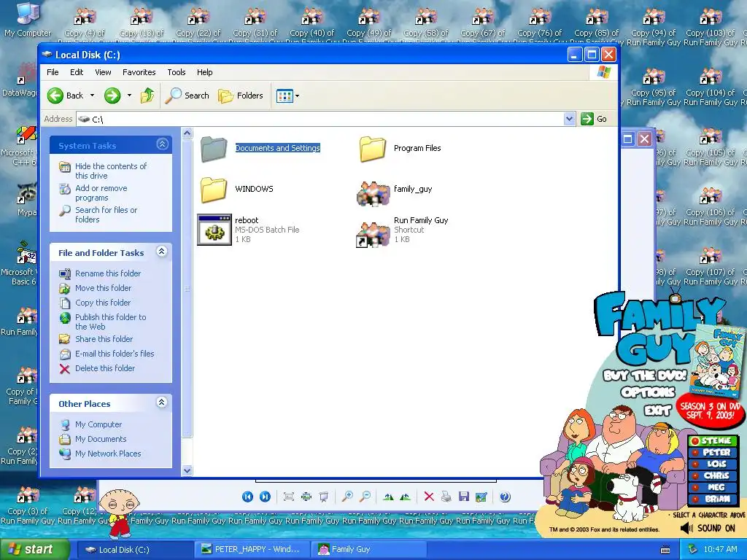
Task: Open My Documents in Other Places
Action: [101, 439]
